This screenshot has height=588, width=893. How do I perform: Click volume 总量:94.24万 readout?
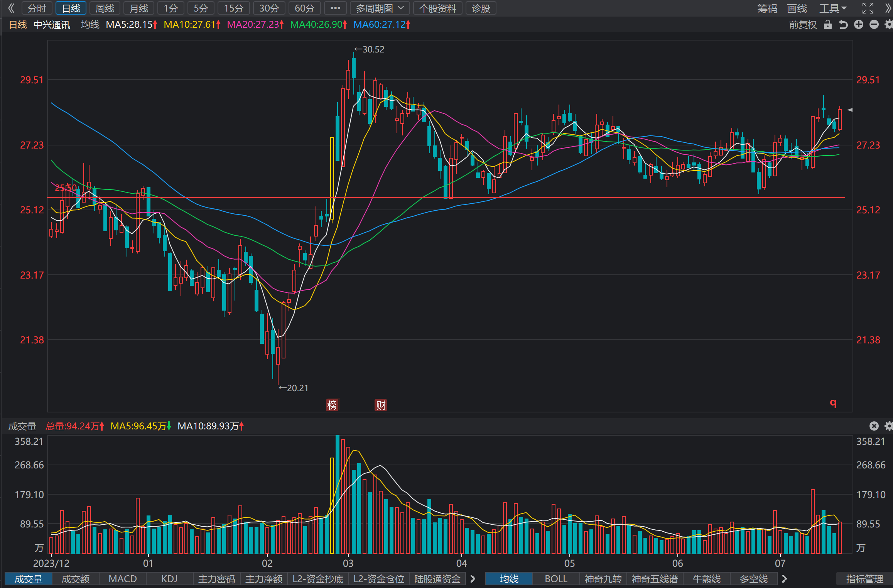[x=75, y=426]
